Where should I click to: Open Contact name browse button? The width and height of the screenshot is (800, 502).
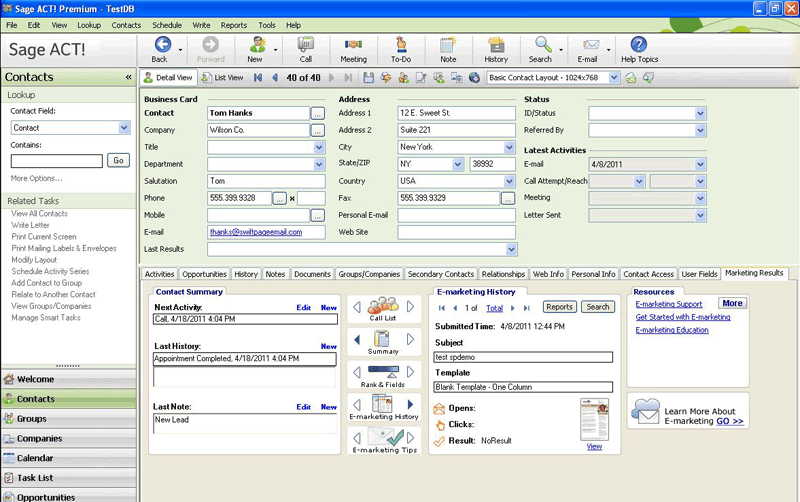click(317, 113)
